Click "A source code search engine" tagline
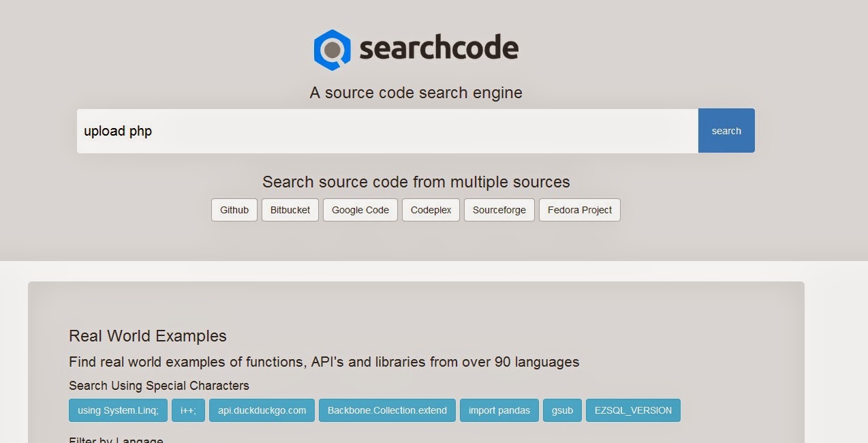This screenshot has width=868, height=443. [x=416, y=93]
